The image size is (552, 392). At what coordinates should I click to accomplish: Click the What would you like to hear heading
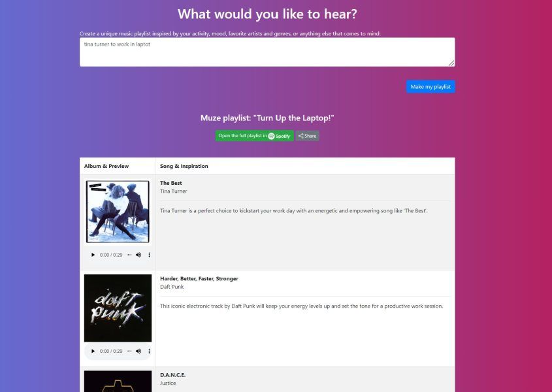pyautogui.click(x=267, y=14)
